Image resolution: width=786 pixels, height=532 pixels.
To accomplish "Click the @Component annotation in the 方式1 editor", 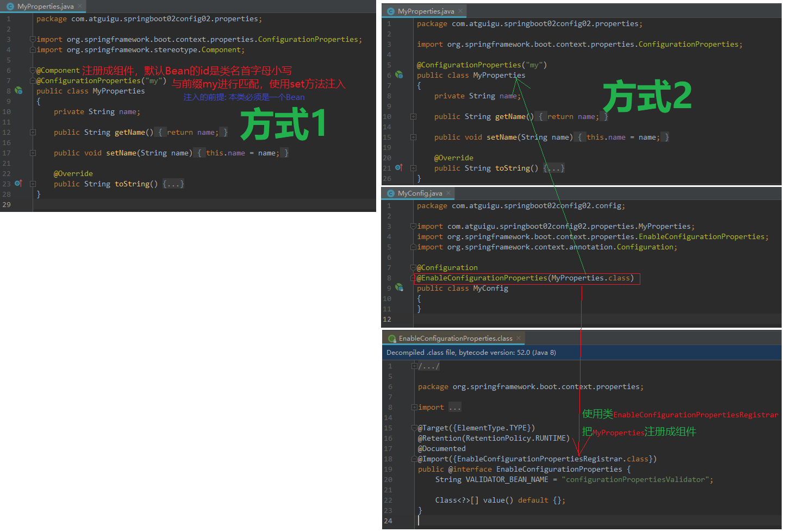I will pos(58,70).
